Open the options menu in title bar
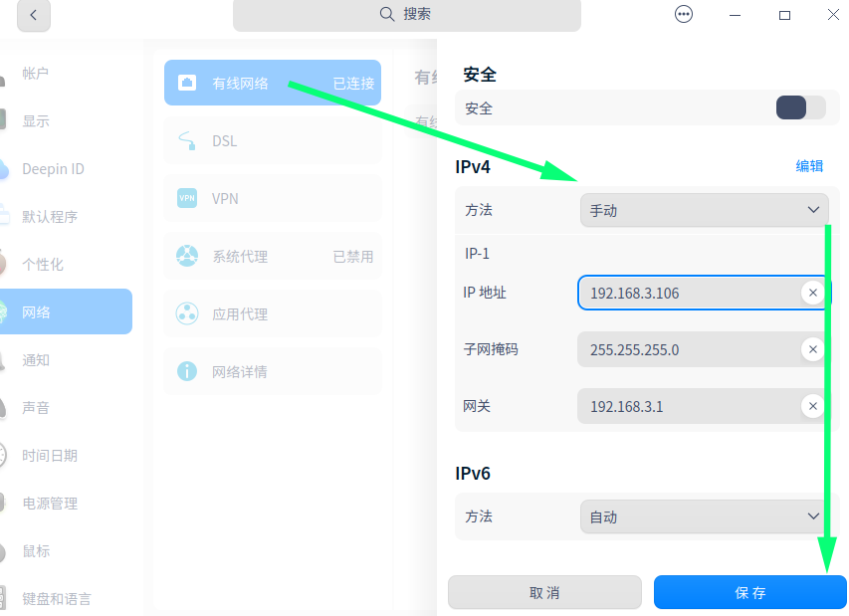The width and height of the screenshot is (849, 616). point(684,14)
